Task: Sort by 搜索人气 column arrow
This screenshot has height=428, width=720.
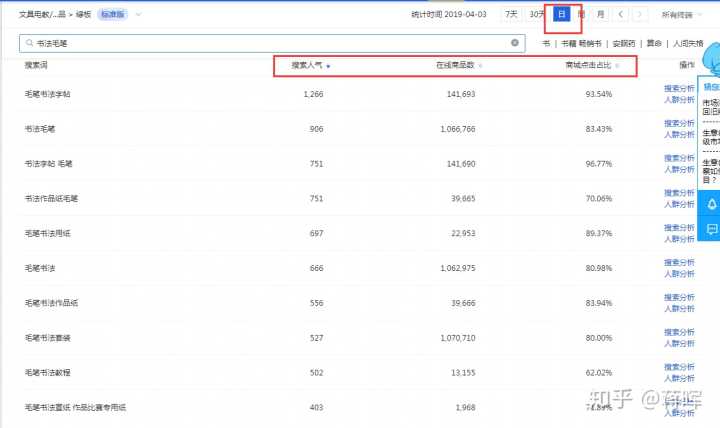Action: (328, 66)
